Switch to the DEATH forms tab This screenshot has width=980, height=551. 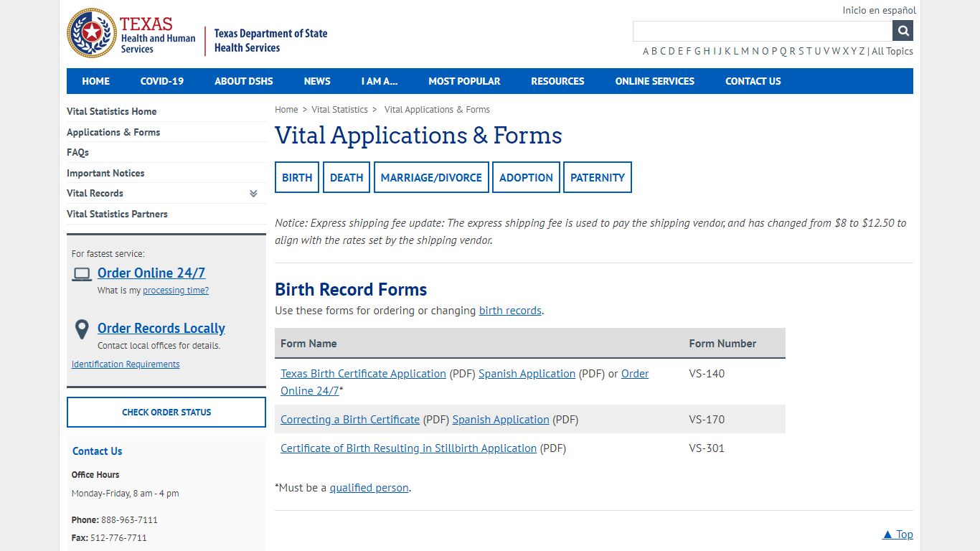click(346, 177)
